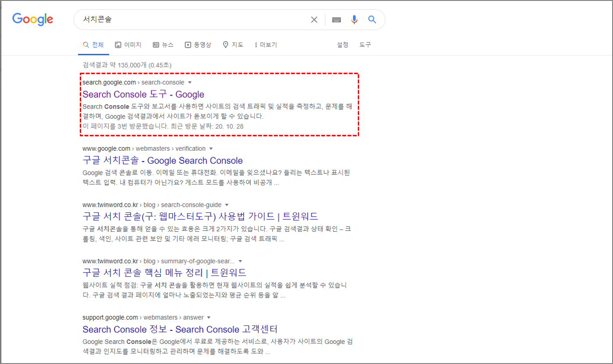The width and height of the screenshot is (613, 364).
Task: Switch to the 동영상 tab
Action: pos(198,45)
